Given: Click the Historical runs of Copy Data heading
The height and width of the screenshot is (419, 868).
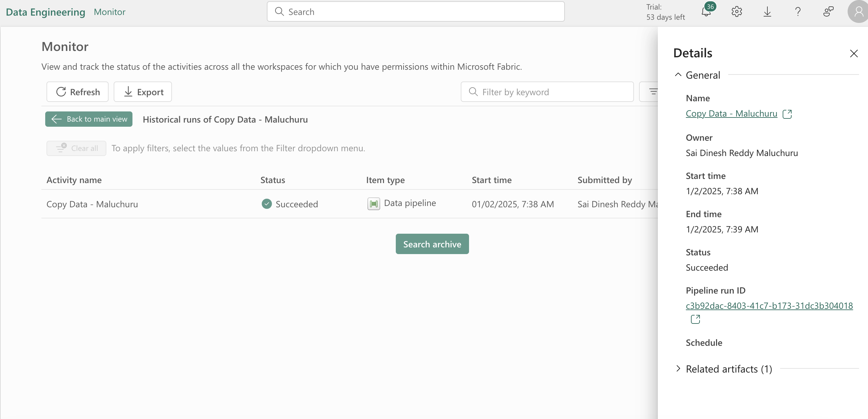Looking at the screenshot, I should (x=225, y=119).
